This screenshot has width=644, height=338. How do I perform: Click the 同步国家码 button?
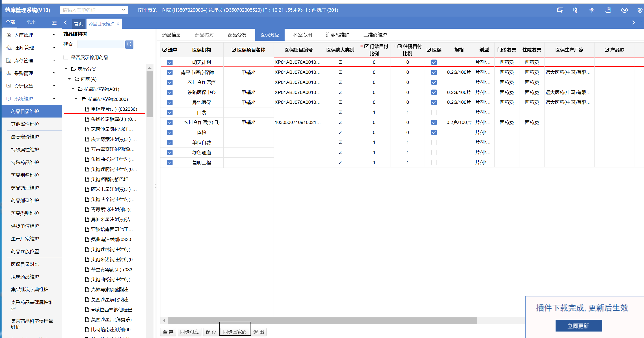(x=235, y=332)
